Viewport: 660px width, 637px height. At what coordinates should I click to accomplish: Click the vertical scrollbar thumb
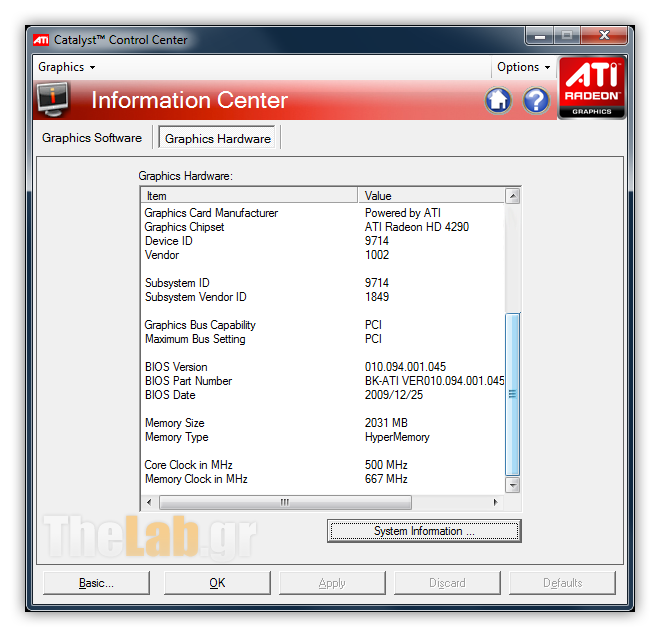(512, 394)
